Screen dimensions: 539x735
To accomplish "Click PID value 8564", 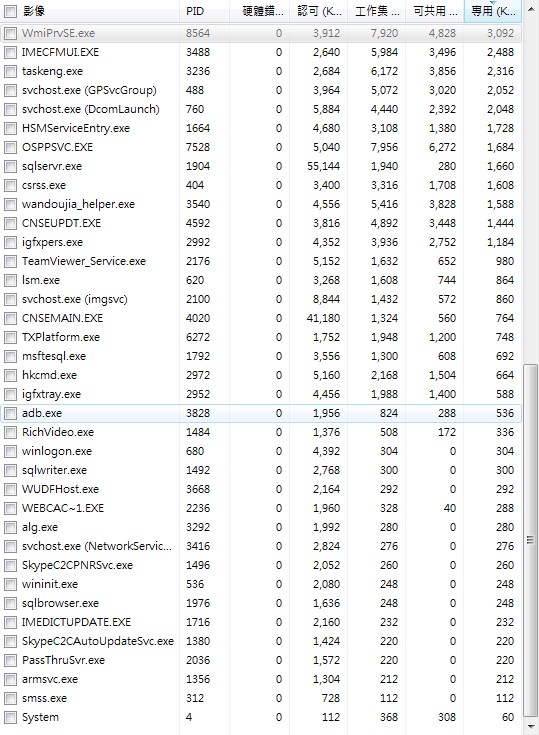I will [x=198, y=33].
